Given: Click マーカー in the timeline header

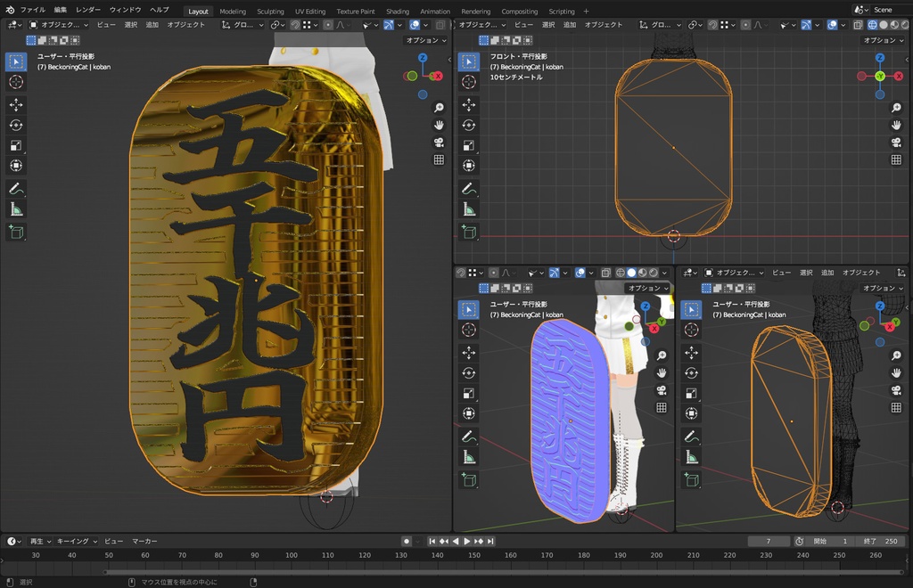Looking at the screenshot, I should 144,541.
